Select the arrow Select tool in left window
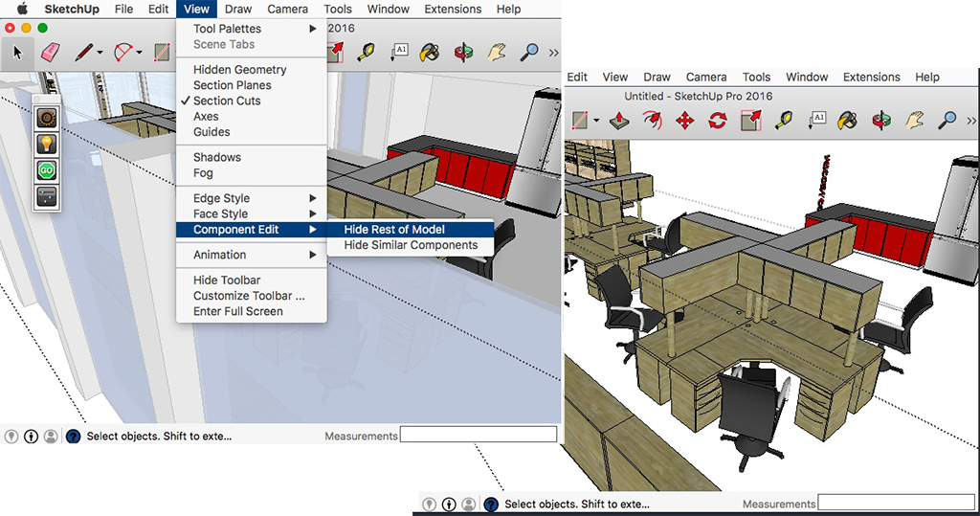Viewport: 980px width, 516px height. (17, 53)
